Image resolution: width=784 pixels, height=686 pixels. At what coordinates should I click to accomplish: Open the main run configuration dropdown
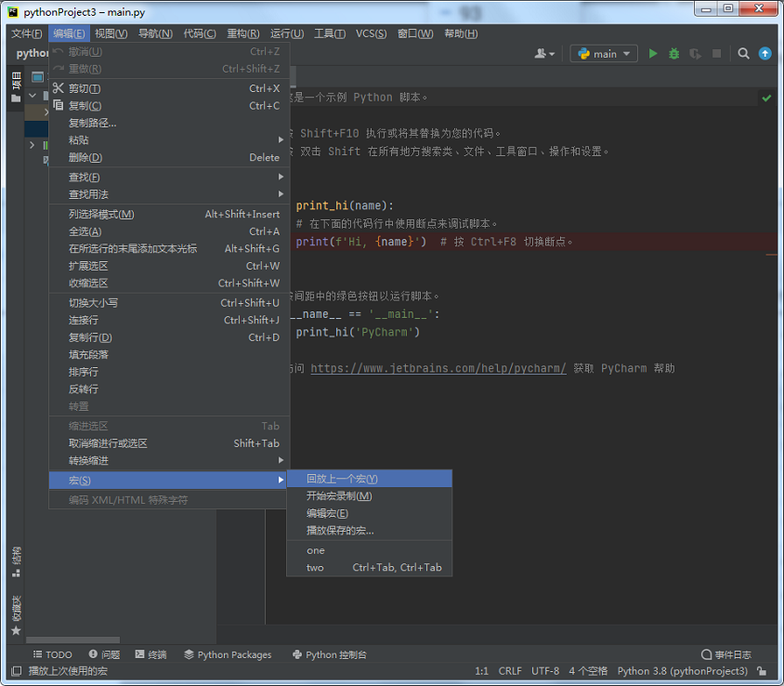tap(604, 54)
